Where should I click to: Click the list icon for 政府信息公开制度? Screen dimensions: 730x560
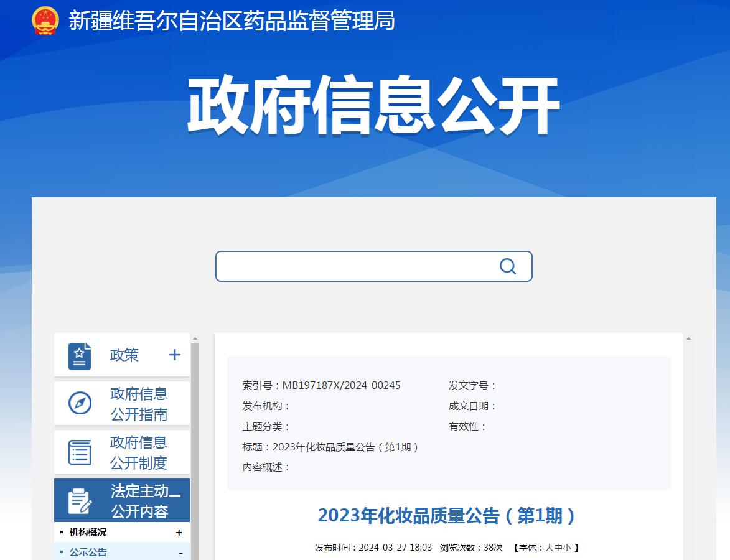point(80,452)
